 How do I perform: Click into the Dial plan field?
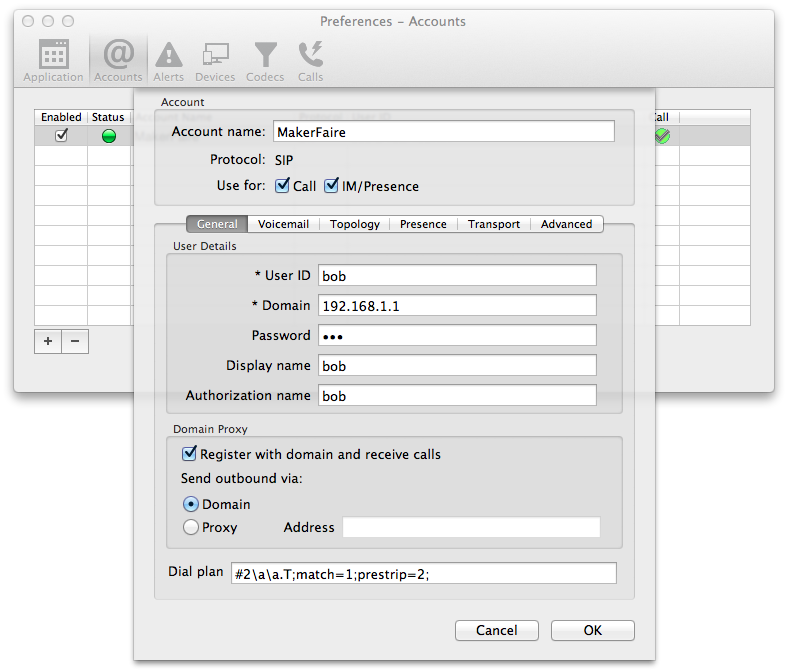point(423,574)
